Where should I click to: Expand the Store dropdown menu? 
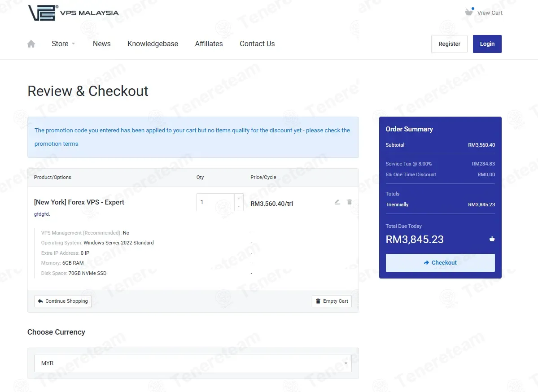pyautogui.click(x=63, y=44)
